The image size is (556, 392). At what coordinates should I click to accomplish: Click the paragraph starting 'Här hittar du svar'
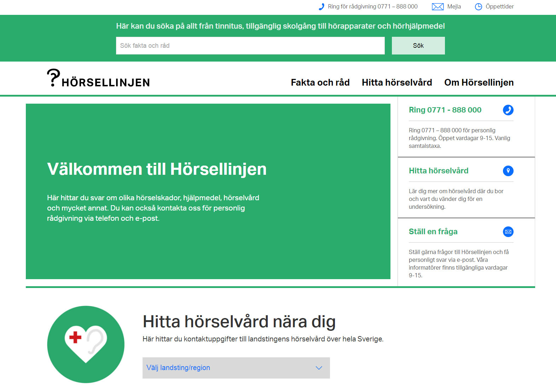pyautogui.click(x=153, y=208)
